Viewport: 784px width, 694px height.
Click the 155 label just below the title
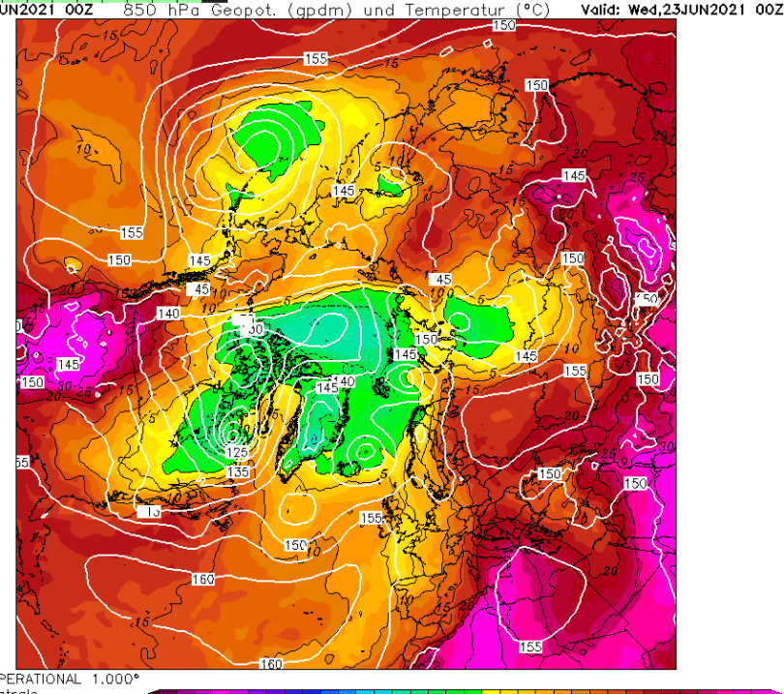316,58
